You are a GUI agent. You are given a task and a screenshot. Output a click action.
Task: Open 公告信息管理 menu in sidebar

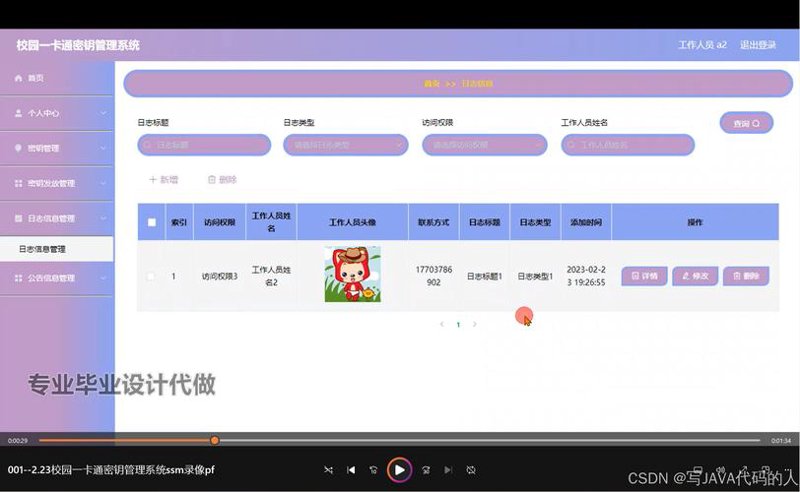(x=57, y=278)
